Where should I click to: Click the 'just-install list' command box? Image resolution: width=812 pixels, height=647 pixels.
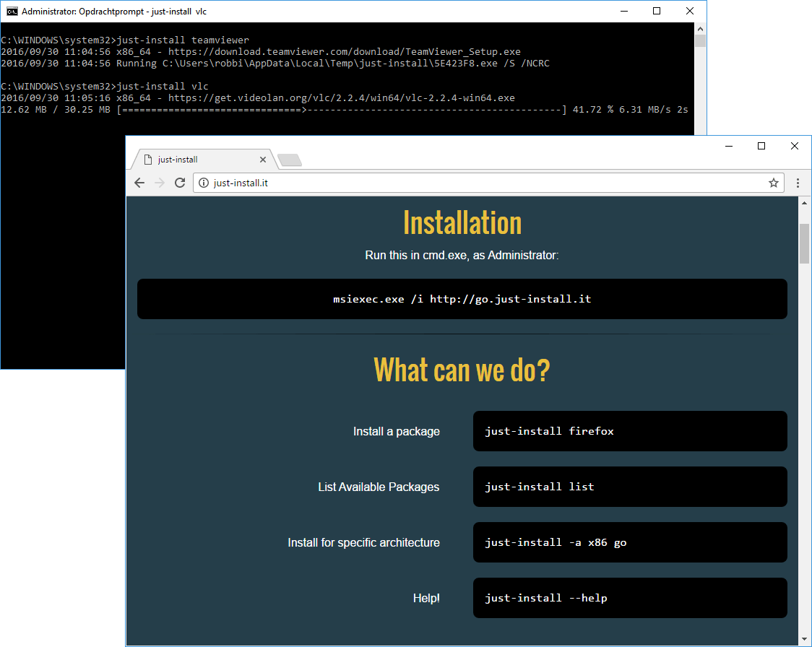pyautogui.click(x=629, y=487)
